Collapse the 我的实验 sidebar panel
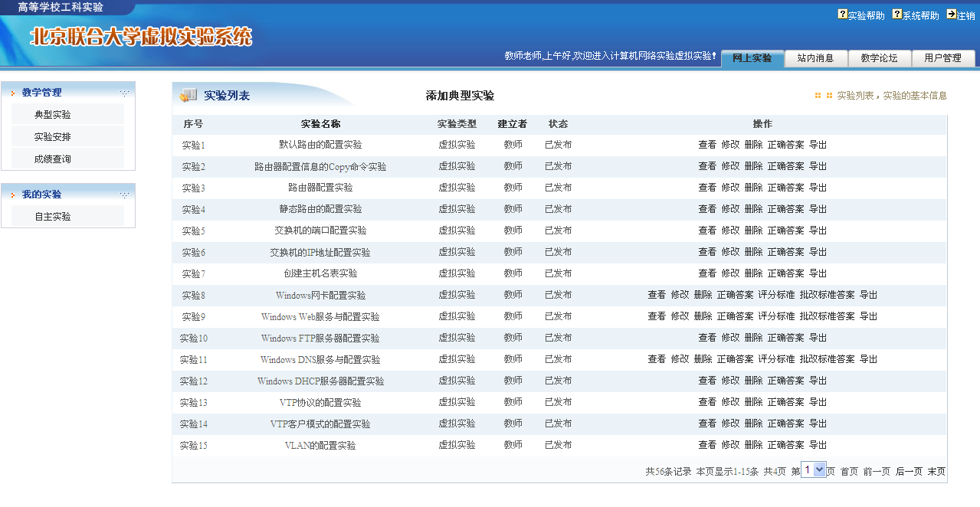Screen dimensions: 980x507 (124, 195)
